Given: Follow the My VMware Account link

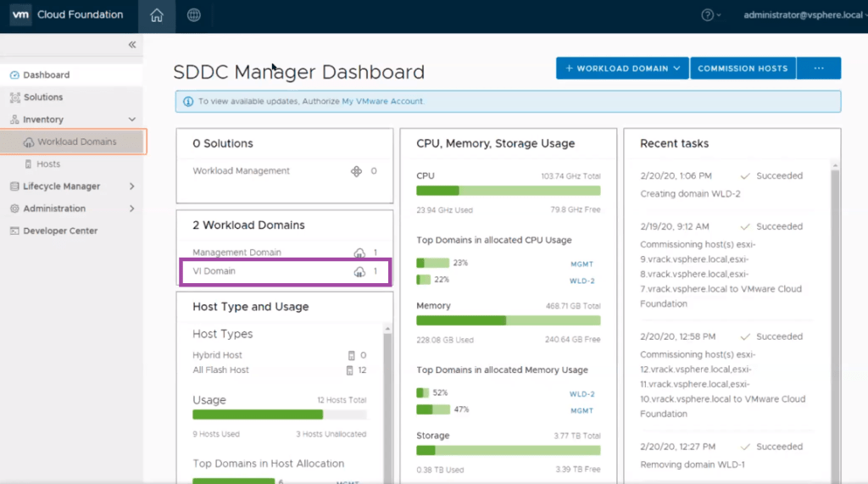Looking at the screenshot, I should (382, 102).
